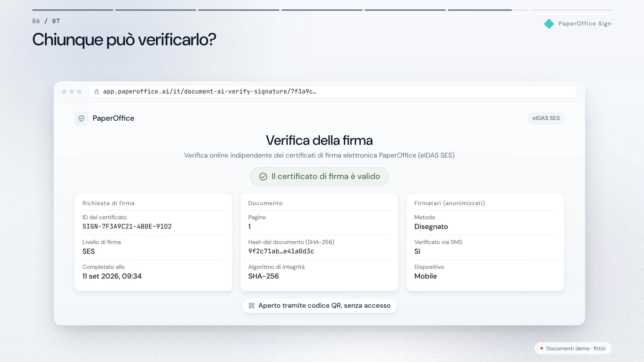
Task: Click the 'Documento' card title
Action: pyautogui.click(x=265, y=203)
